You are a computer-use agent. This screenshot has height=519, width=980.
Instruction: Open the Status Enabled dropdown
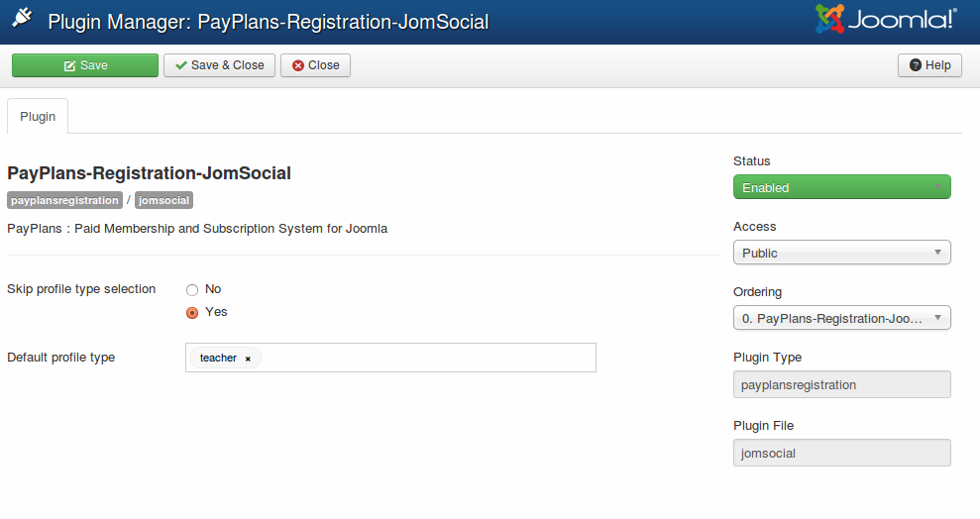pos(842,187)
